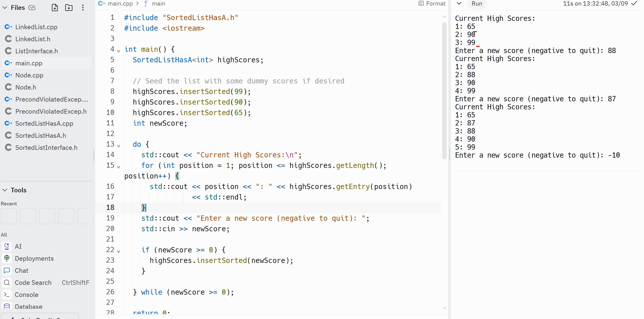Open the main.cpp tab breadcrumb
The width and height of the screenshot is (644, 319).
[x=120, y=4]
